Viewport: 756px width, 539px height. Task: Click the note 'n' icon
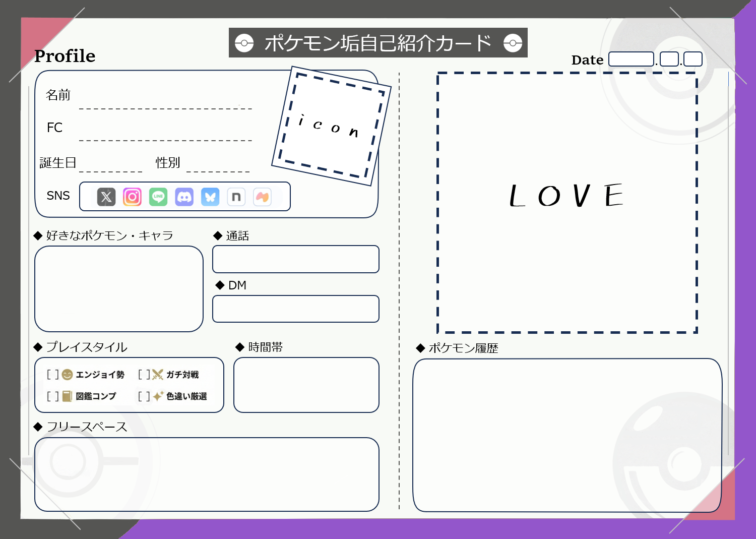[x=236, y=197]
